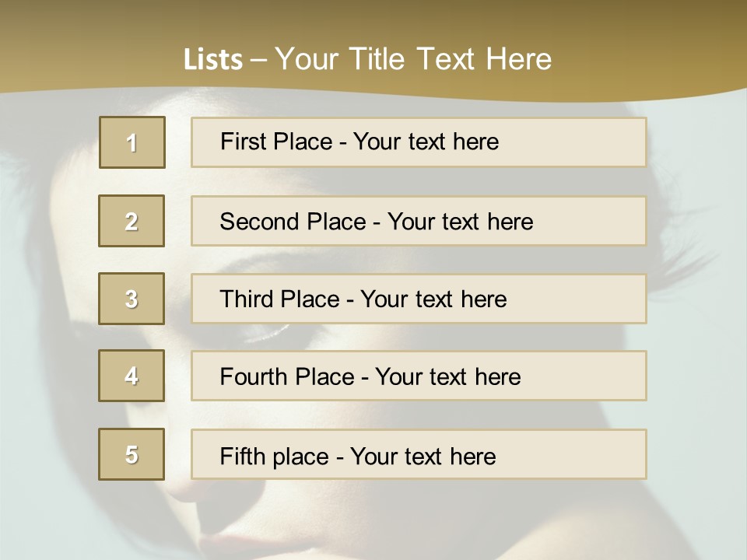Click the Fourth Place text box

(x=419, y=376)
